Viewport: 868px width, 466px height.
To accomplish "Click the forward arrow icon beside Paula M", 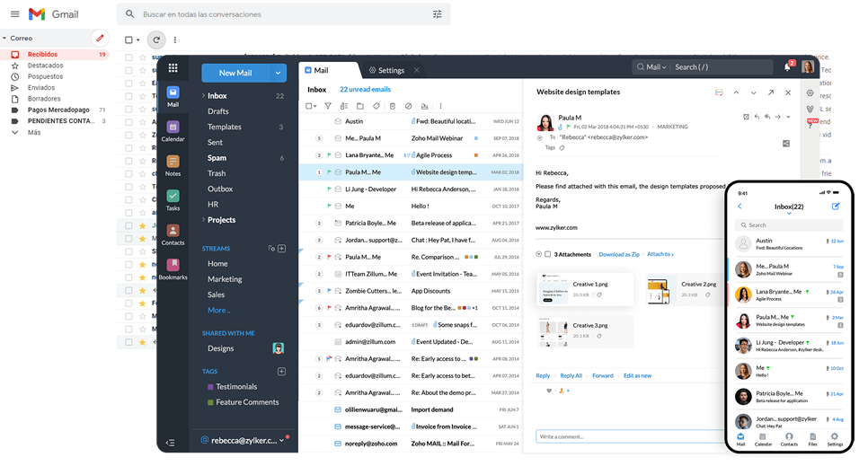I will pyautogui.click(x=778, y=118).
